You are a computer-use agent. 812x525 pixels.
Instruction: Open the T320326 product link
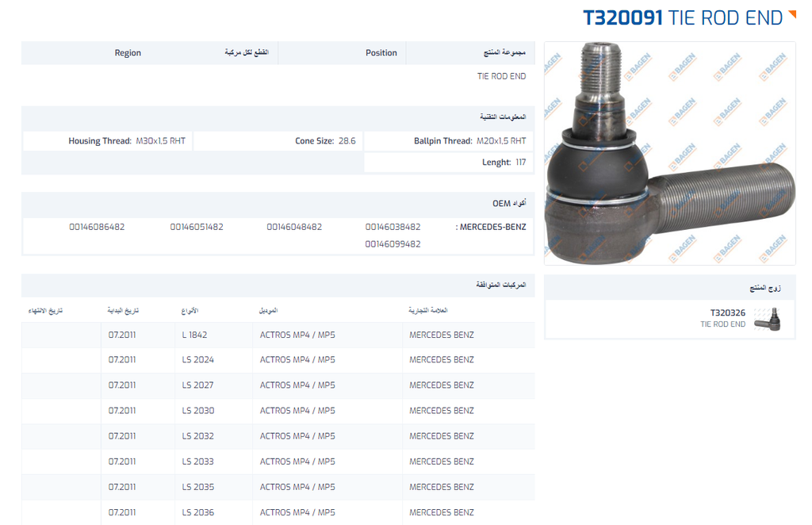[728, 312]
